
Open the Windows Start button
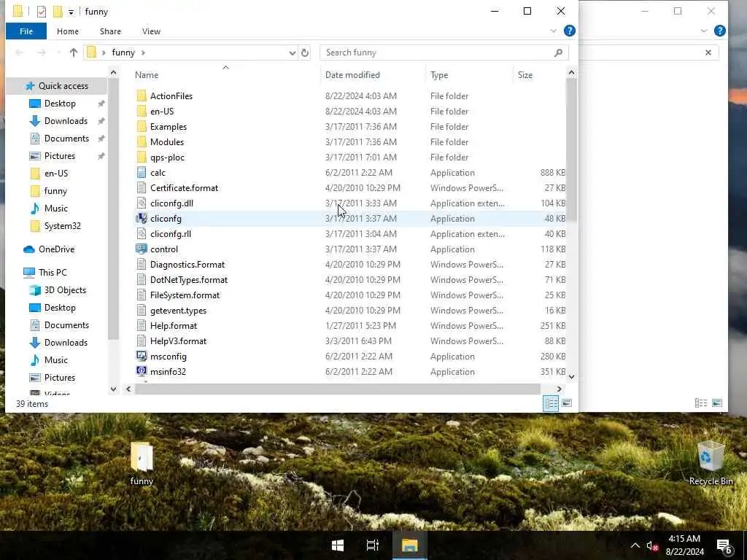click(338, 545)
